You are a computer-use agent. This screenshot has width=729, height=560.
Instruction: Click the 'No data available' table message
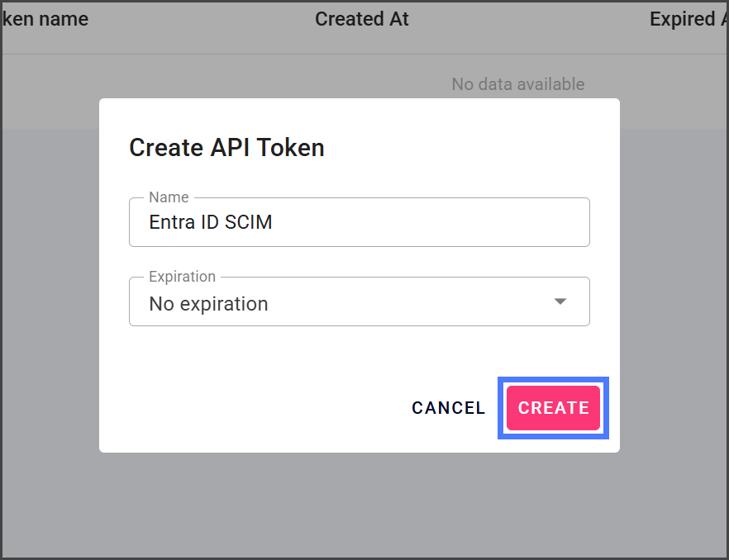[517, 84]
